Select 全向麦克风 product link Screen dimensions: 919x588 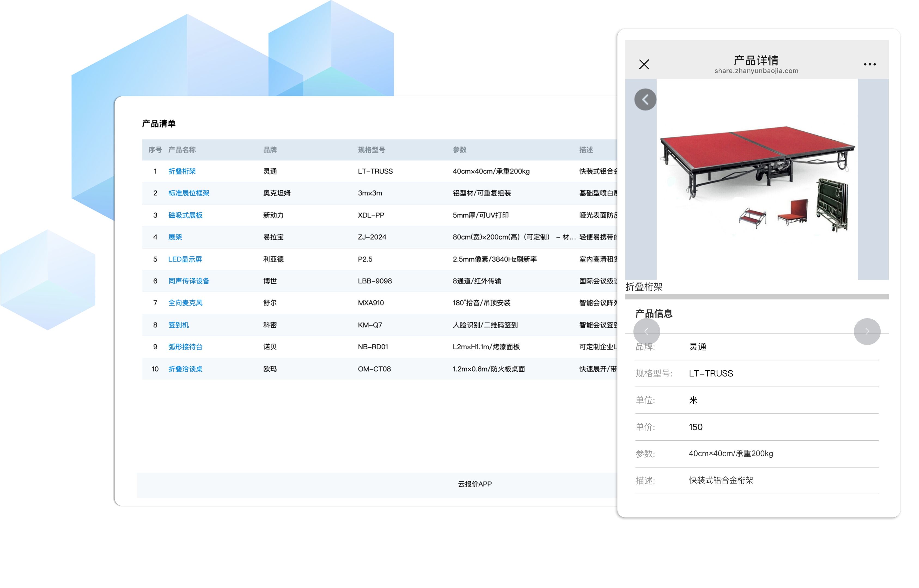pyautogui.click(x=185, y=303)
